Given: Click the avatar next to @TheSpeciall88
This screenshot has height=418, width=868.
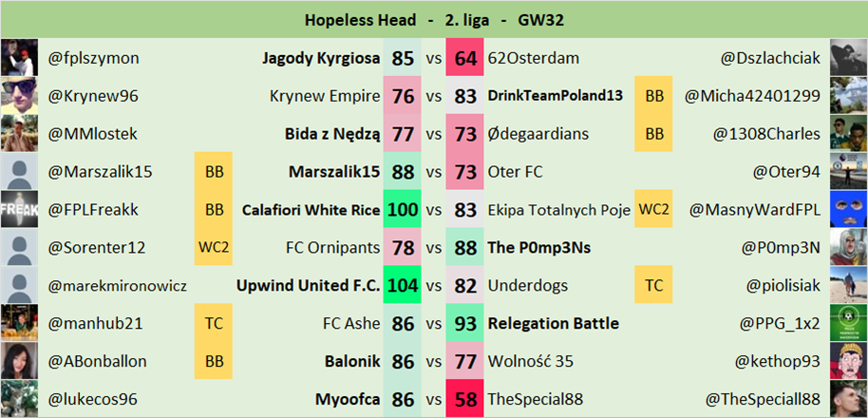Looking at the screenshot, I should tap(848, 399).
